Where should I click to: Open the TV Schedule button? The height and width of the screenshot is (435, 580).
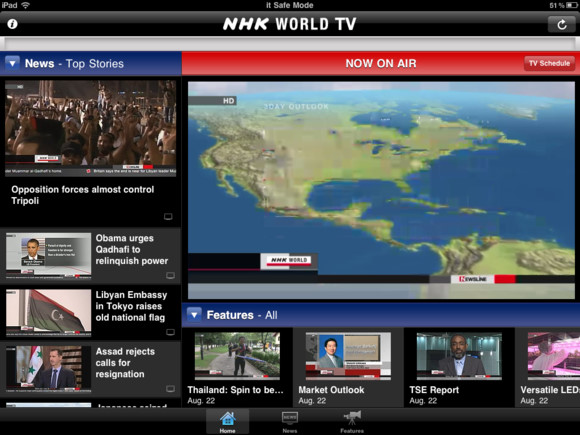[x=549, y=63]
